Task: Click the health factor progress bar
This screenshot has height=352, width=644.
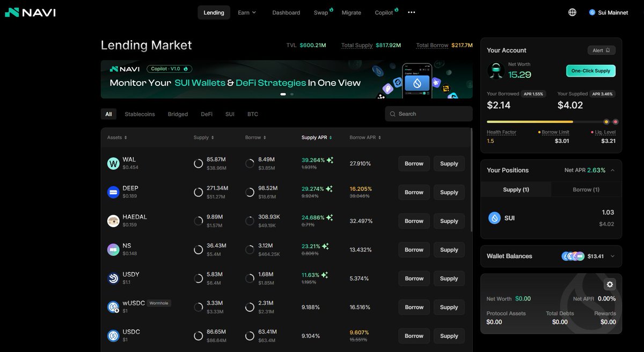Action: tap(552, 122)
